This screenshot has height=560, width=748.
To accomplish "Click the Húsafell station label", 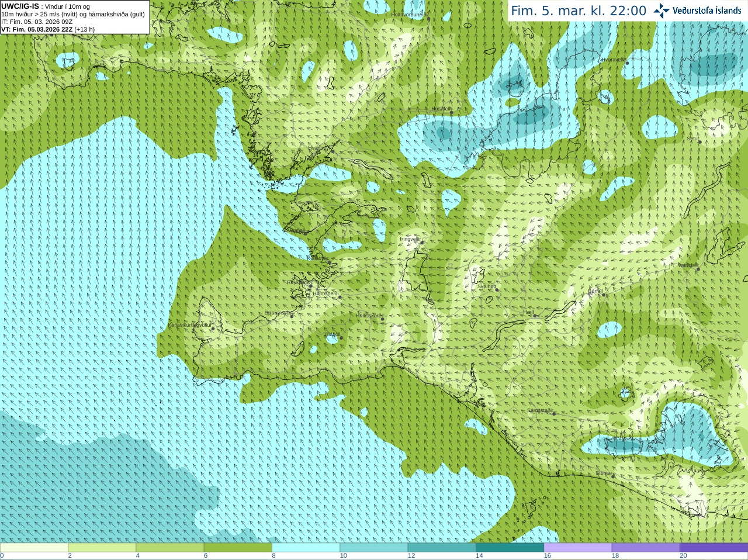I will click(x=441, y=109).
